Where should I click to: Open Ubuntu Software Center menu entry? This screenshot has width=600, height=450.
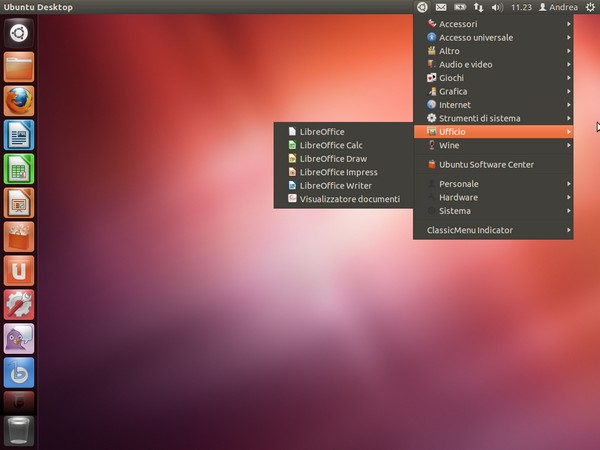493,165
